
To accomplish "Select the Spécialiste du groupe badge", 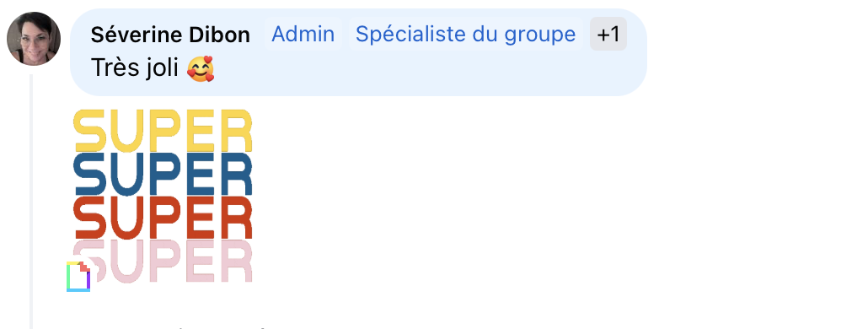I will point(465,35).
